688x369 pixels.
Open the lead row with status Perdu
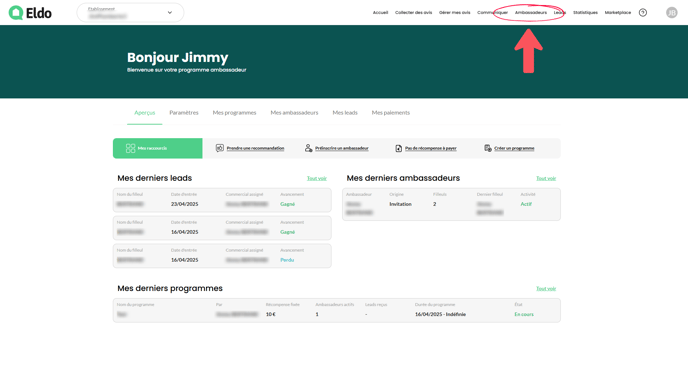tap(222, 256)
